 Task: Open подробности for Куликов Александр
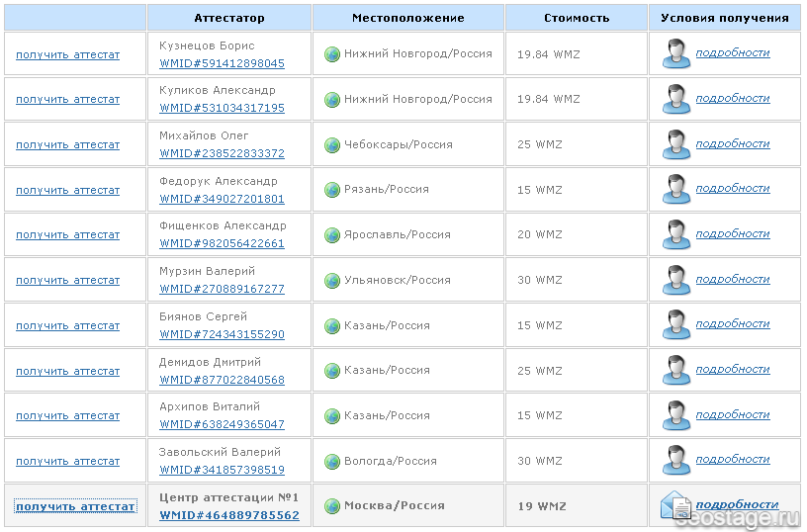coord(733,98)
